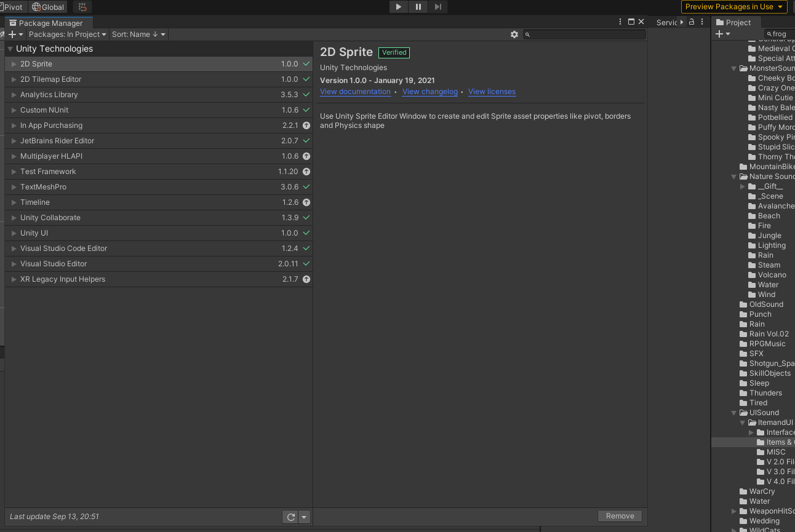Maximize the Package Manager window
Image resolution: width=795 pixels, height=532 pixels.
(x=631, y=22)
